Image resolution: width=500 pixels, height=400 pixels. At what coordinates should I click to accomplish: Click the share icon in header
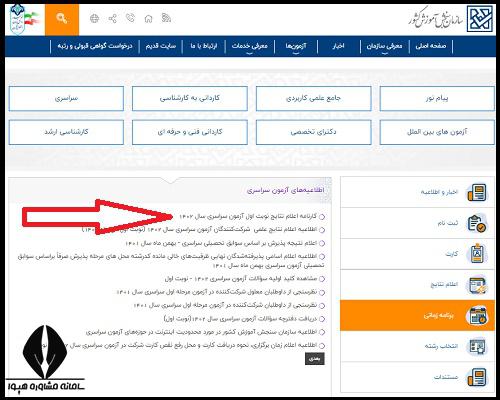(x=113, y=18)
